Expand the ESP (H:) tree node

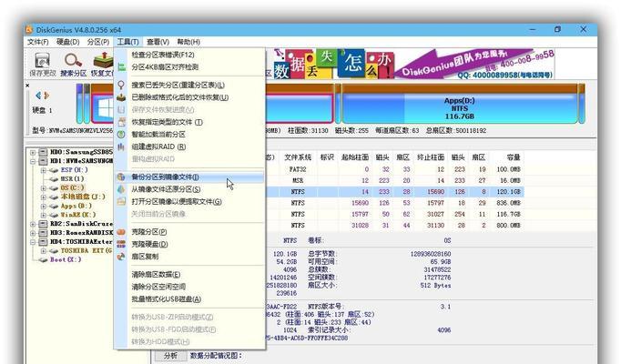(43, 170)
